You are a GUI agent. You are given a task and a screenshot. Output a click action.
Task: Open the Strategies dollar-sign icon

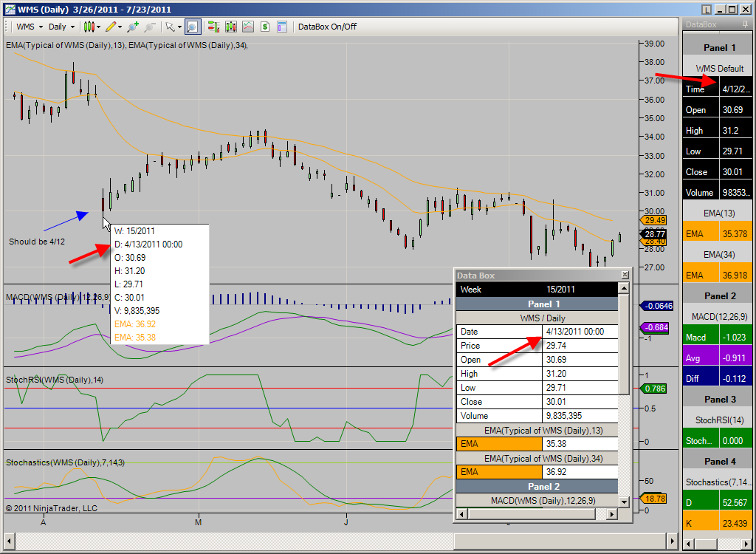click(x=265, y=27)
